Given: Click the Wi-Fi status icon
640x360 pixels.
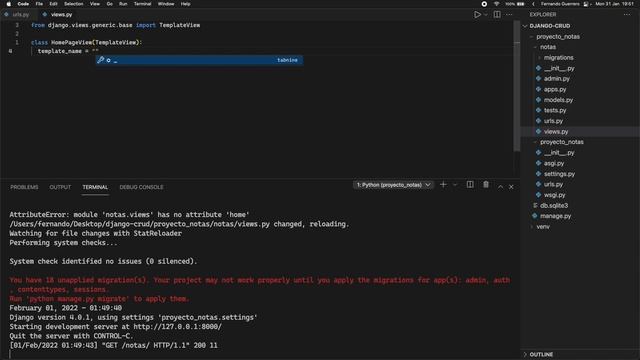Looking at the screenshot, I should pos(496,4).
